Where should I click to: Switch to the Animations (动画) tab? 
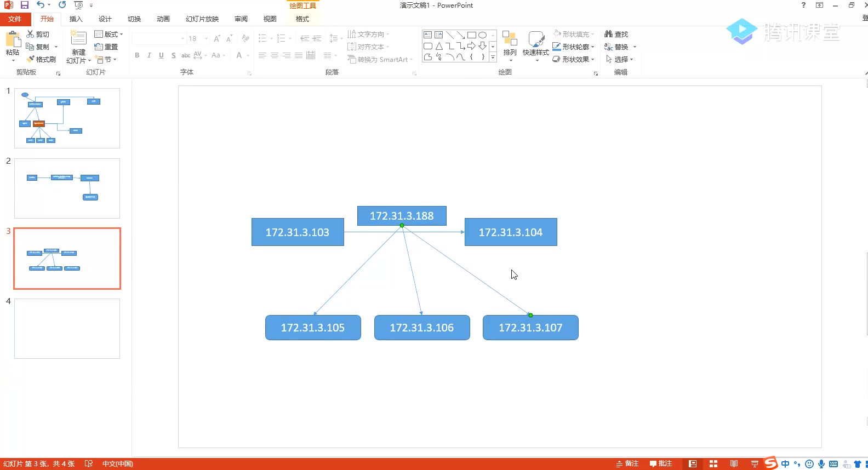coord(163,19)
